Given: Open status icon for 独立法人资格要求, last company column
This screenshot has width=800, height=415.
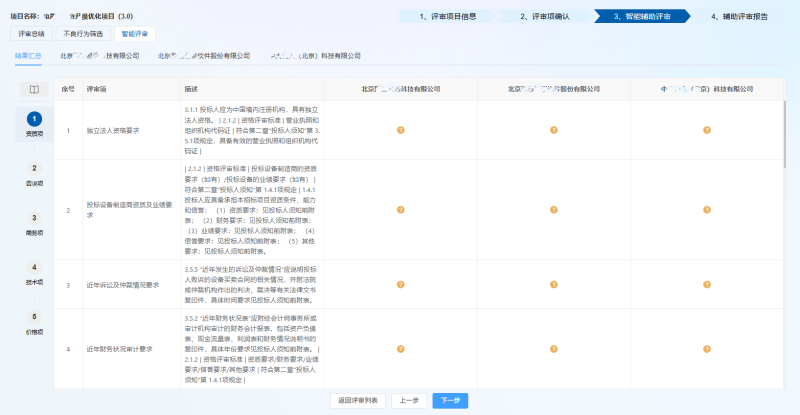Looking at the screenshot, I should point(707,130).
